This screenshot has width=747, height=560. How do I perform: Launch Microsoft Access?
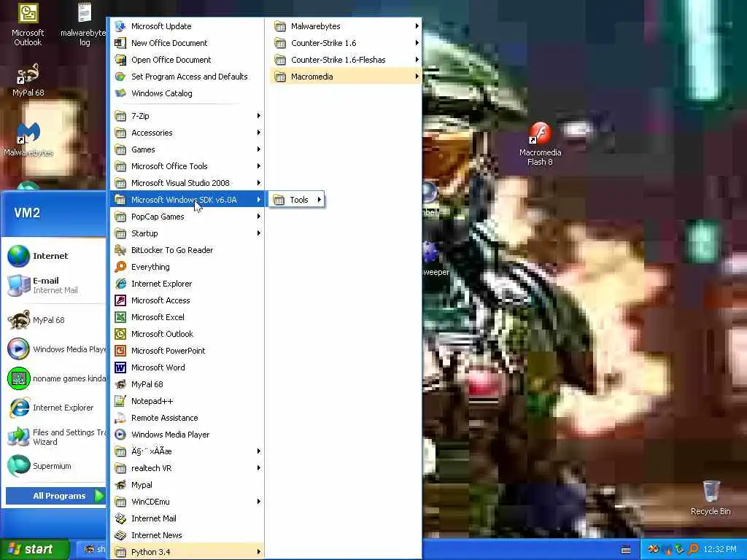tap(187, 300)
